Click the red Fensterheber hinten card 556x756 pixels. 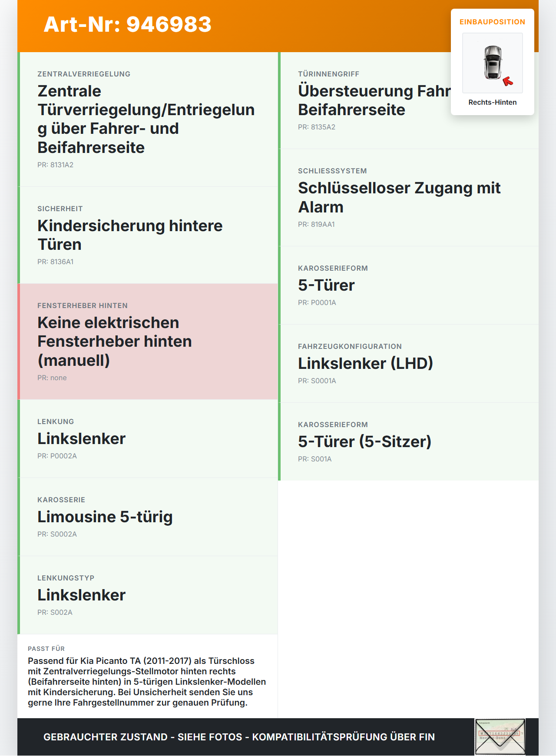[148, 342]
